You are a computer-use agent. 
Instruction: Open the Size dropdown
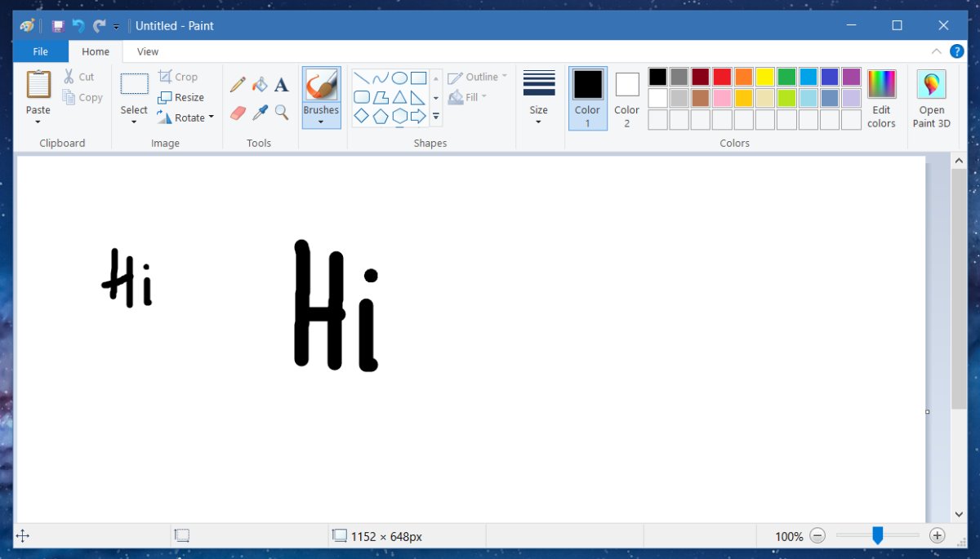(x=538, y=98)
